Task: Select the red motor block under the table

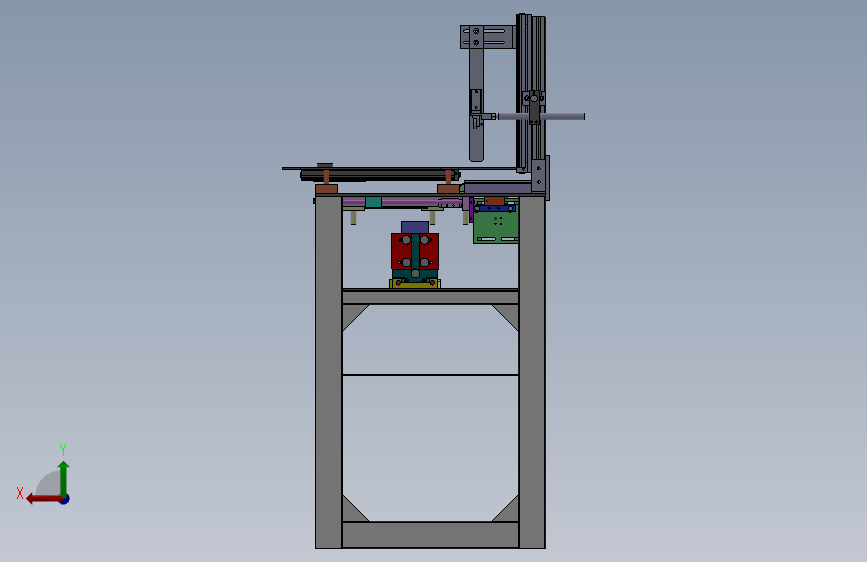Action: click(415, 251)
